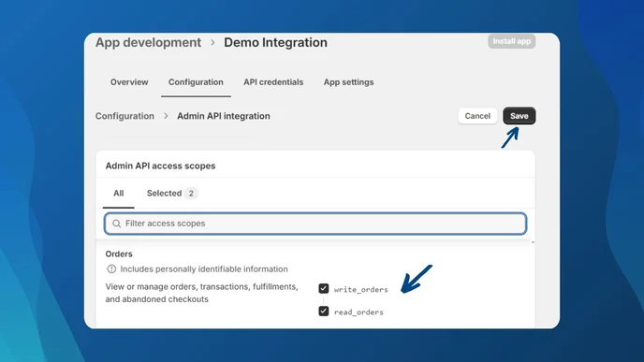This screenshot has width=644, height=362.
Task: Go to the App settings tab
Action: (x=348, y=82)
